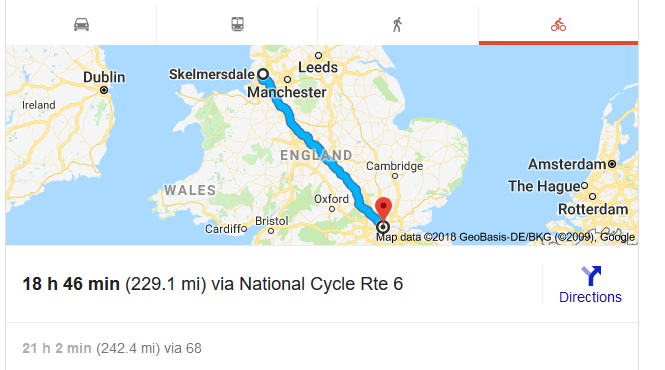Click the destination circle marker below the pin
Viewport: 665px width, 370px height.
pos(383,227)
